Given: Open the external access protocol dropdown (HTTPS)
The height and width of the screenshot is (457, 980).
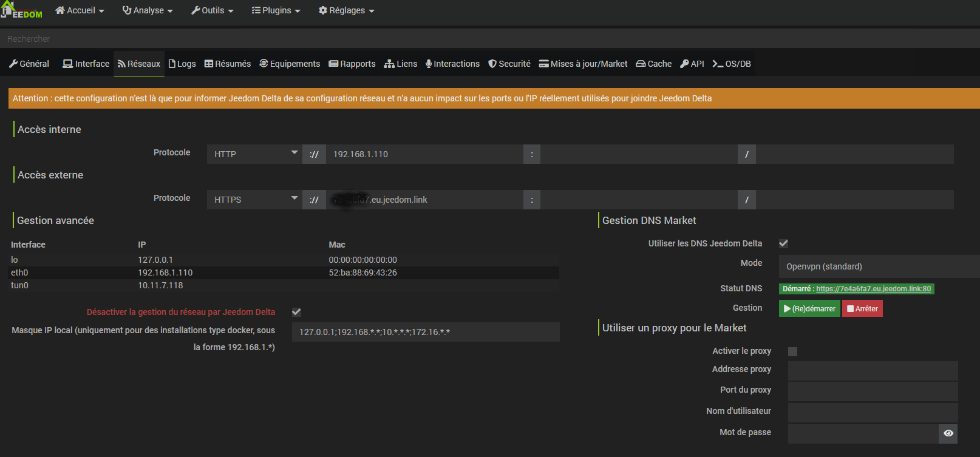Looking at the screenshot, I should pyautogui.click(x=254, y=200).
